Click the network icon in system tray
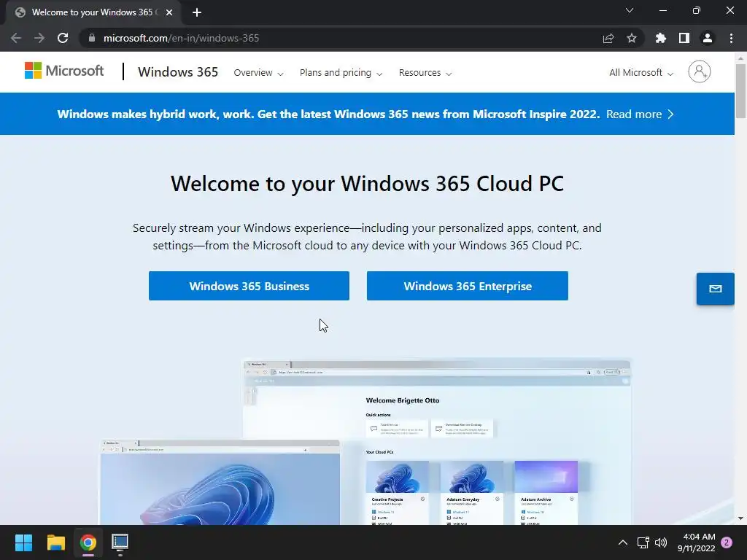The image size is (747, 560). (x=643, y=542)
